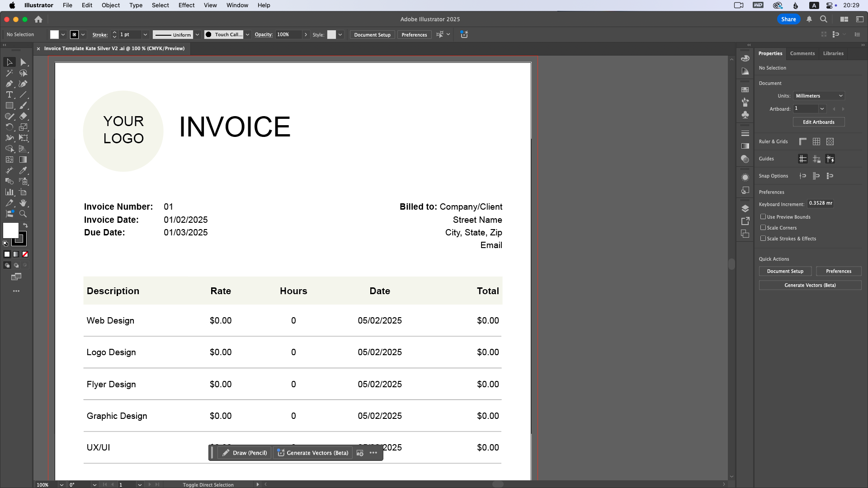Image resolution: width=868 pixels, height=488 pixels.
Task: Click the large white Fill swatch in toolbar
Action: click(x=11, y=230)
